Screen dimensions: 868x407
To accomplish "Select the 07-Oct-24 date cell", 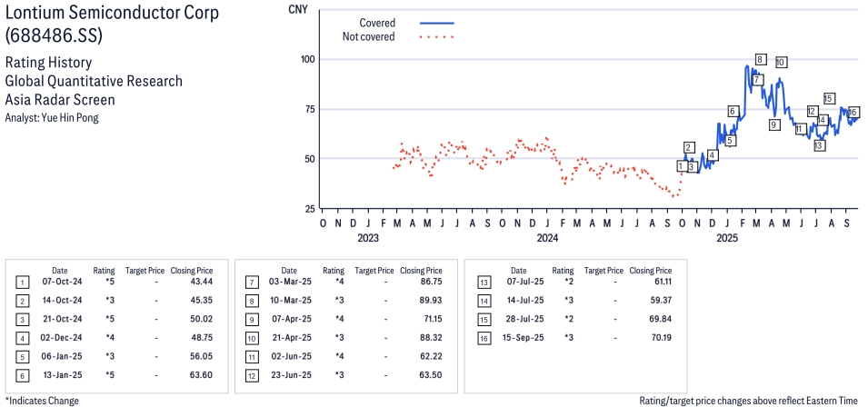I will coord(60,282).
